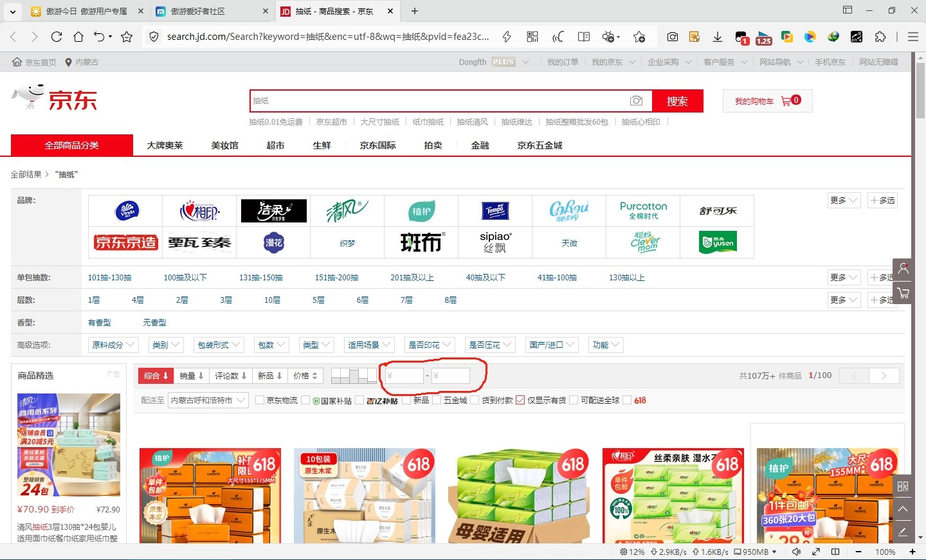Screen dimensions: 926x560
Task: Open the 超市 navigation item
Action: tap(275, 145)
